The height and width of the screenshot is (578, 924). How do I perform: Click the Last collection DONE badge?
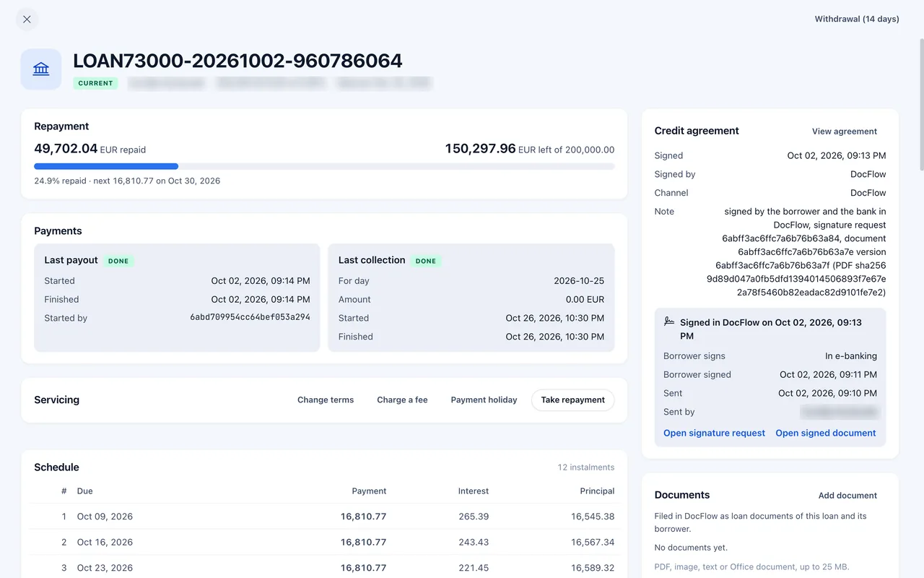[x=426, y=261]
